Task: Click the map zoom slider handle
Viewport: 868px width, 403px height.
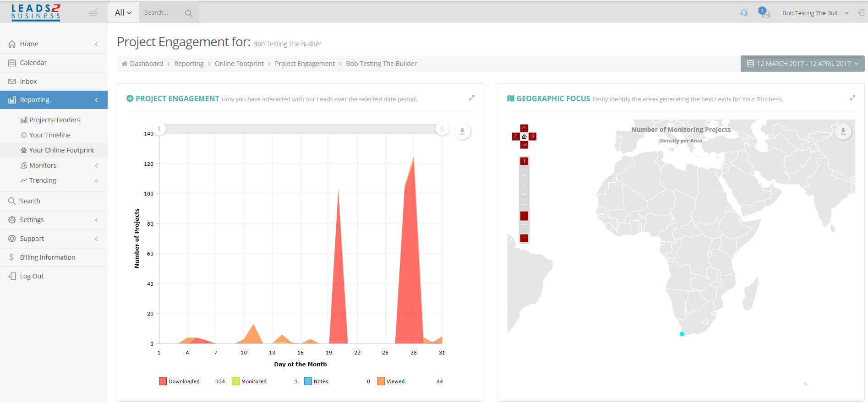Action: tap(524, 216)
